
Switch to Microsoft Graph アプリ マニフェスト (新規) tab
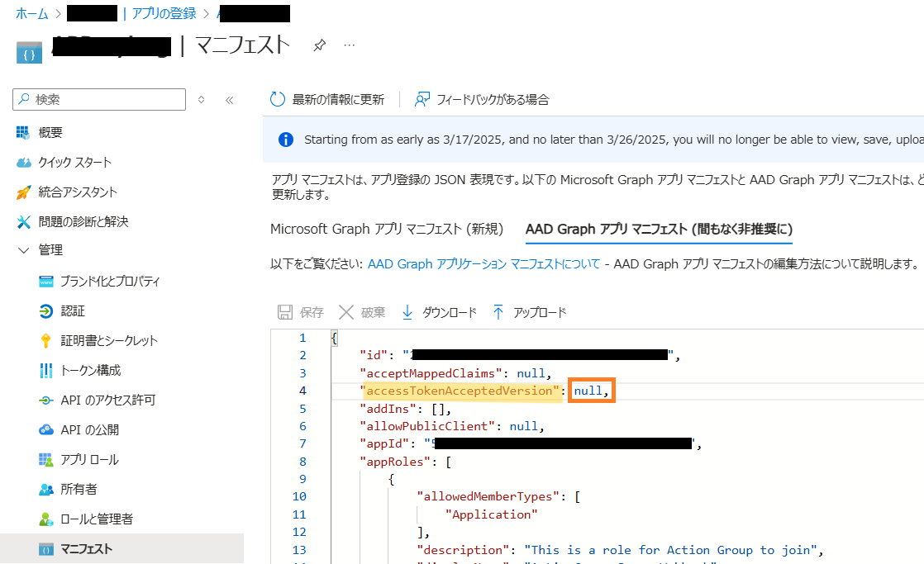tap(387, 229)
